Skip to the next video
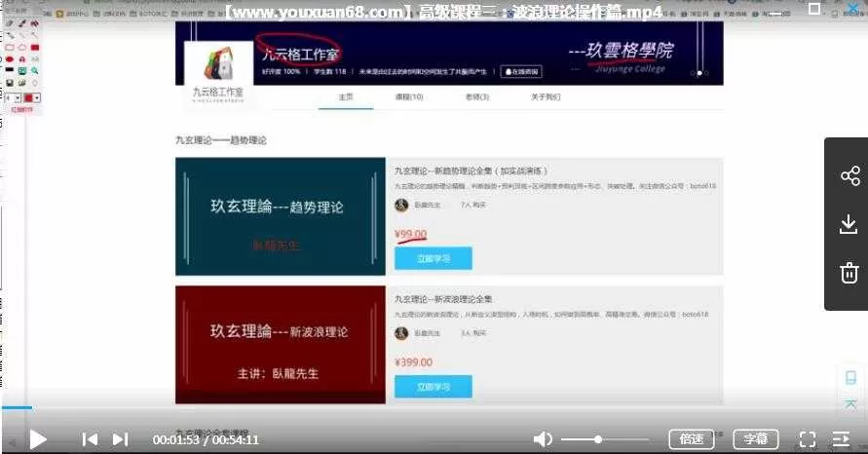 (121, 439)
